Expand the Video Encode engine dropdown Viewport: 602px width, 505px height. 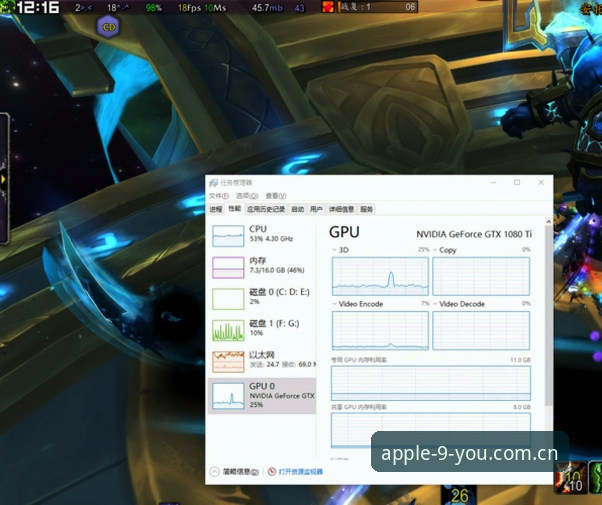(x=334, y=304)
